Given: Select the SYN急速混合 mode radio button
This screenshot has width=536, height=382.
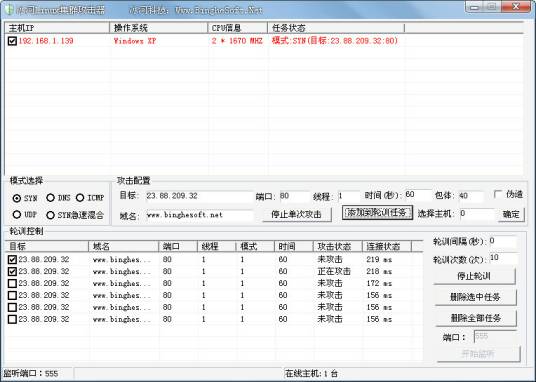Looking at the screenshot, I should (51, 215).
